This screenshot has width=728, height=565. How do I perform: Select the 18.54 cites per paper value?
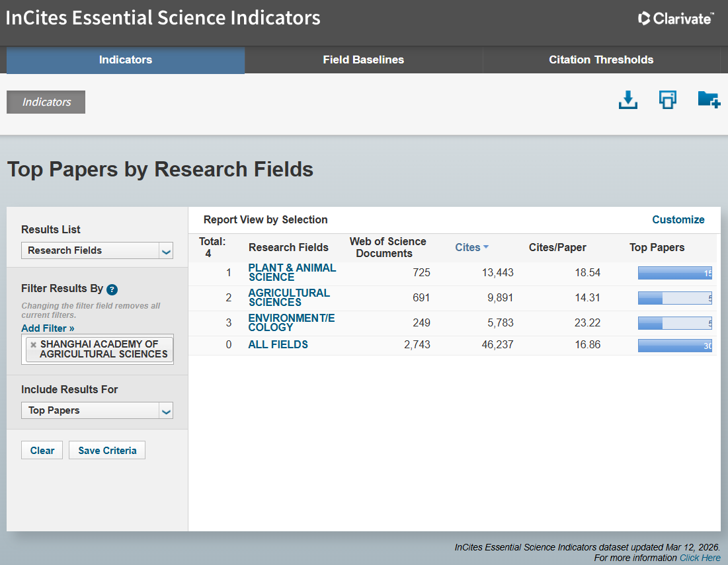pyautogui.click(x=587, y=273)
